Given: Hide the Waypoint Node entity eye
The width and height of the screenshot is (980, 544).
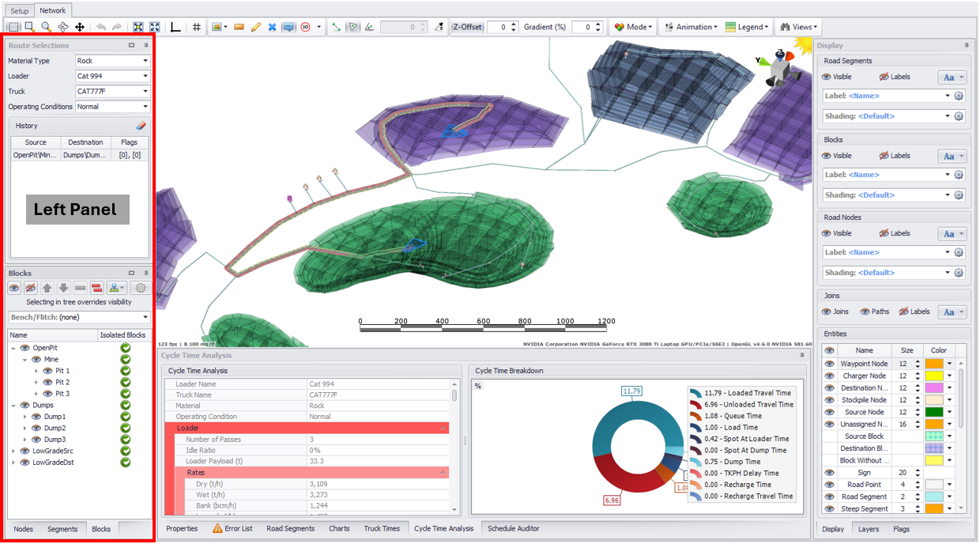Looking at the screenshot, I should click(829, 364).
